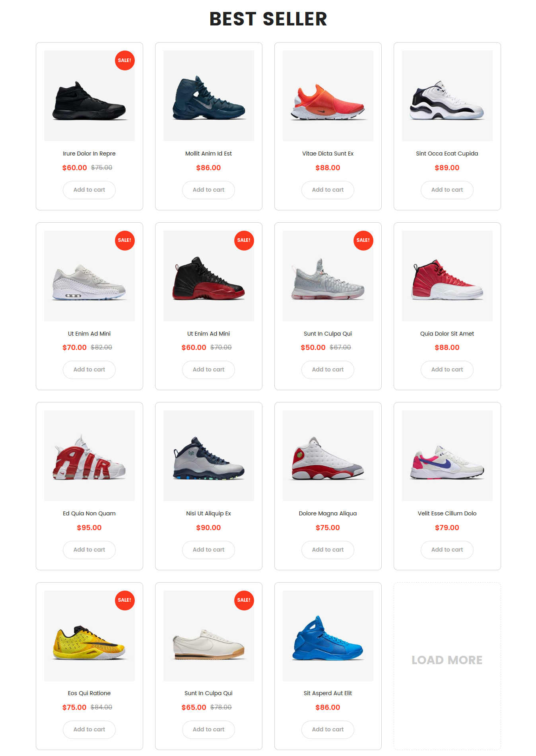
Task: Open Vitae Dicta Sunt Ex product title link
Action: pyautogui.click(x=328, y=154)
